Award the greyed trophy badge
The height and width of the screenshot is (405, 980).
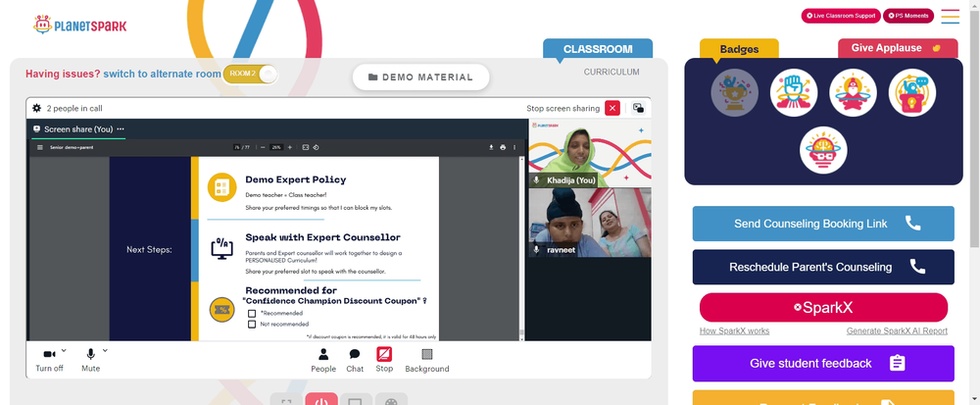pyautogui.click(x=734, y=92)
